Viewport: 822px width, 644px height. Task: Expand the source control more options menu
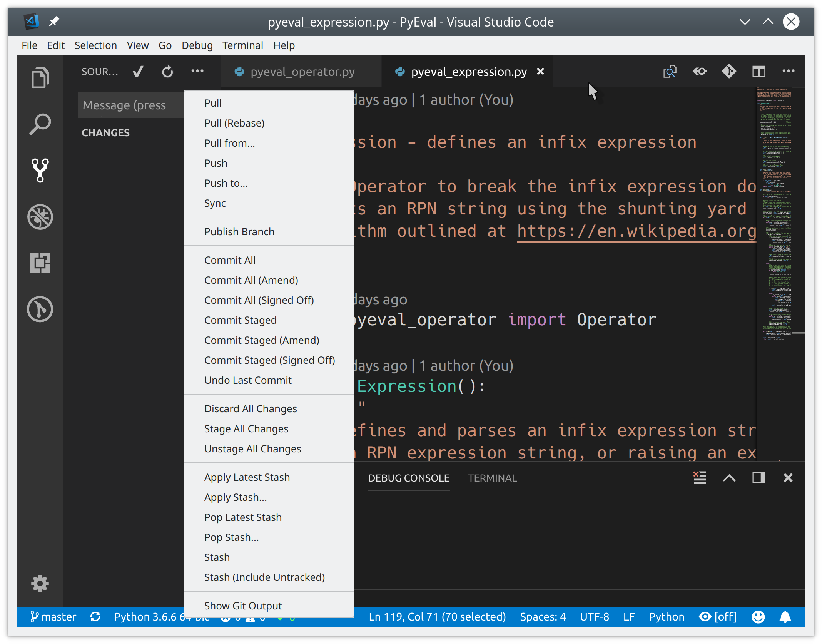point(197,72)
